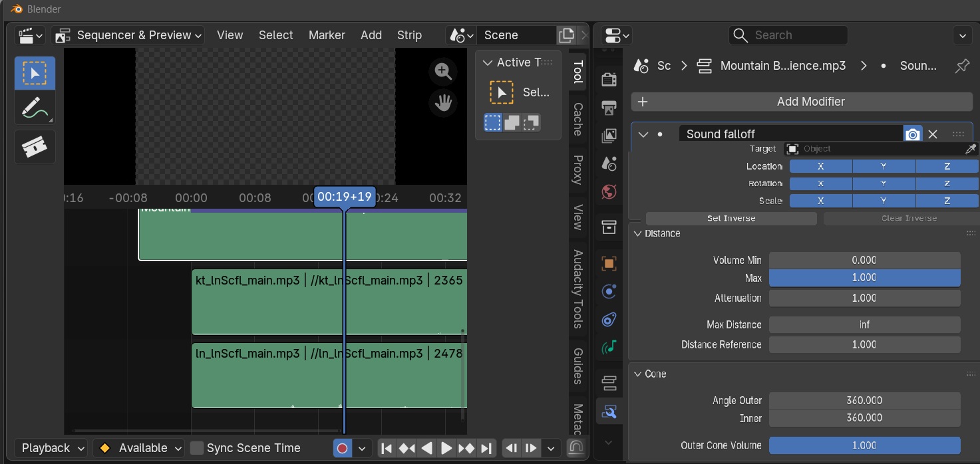The image size is (980, 464).
Task: Click the Set Inverse button
Action: [731, 218]
